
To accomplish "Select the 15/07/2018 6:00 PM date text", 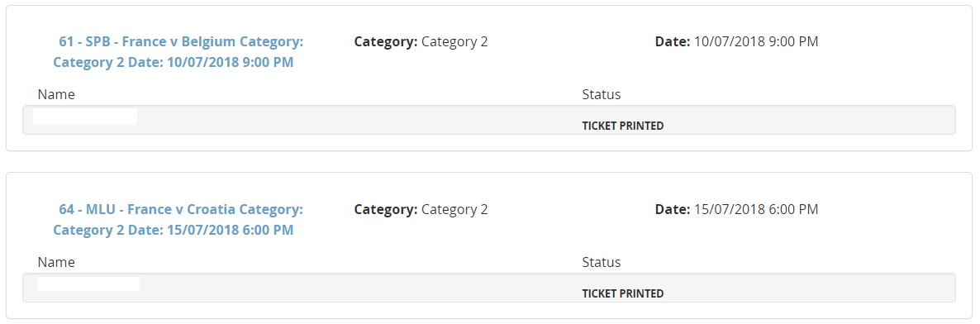I will point(756,210).
